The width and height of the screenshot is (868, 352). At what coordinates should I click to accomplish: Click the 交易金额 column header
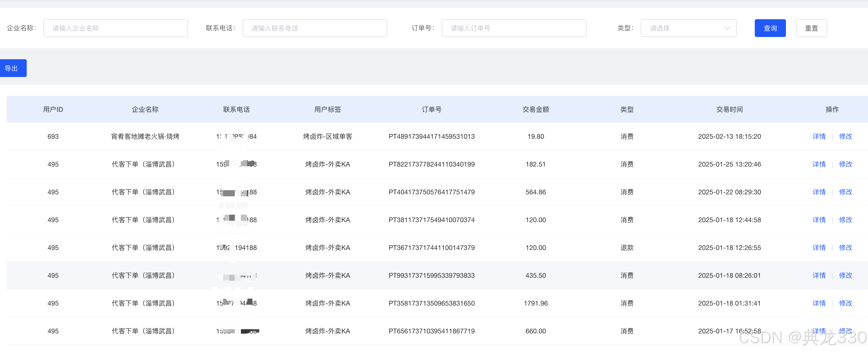coord(536,110)
